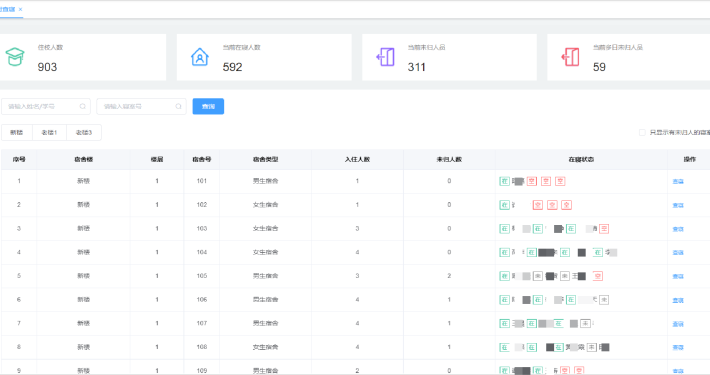Click the red 空 badge in room 103 row

click(604, 229)
